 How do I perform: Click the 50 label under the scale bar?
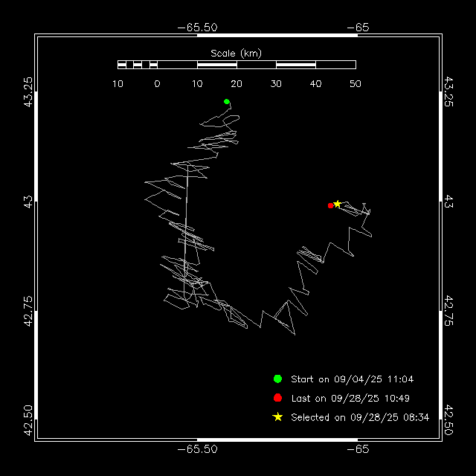[355, 84]
